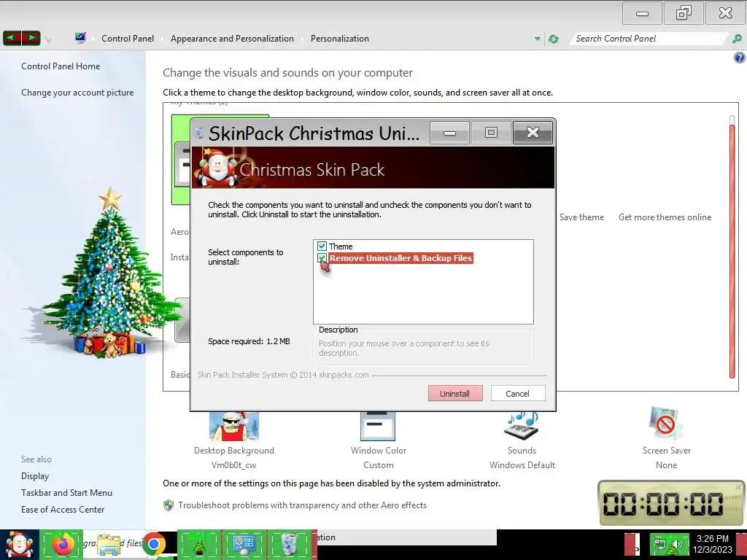Click the network tray icon

(x=660, y=545)
